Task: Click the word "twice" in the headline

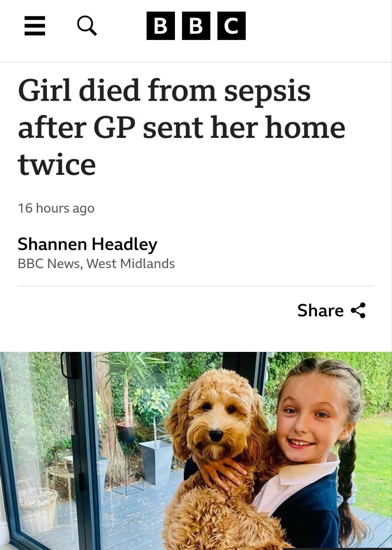Action: pos(56,164)
